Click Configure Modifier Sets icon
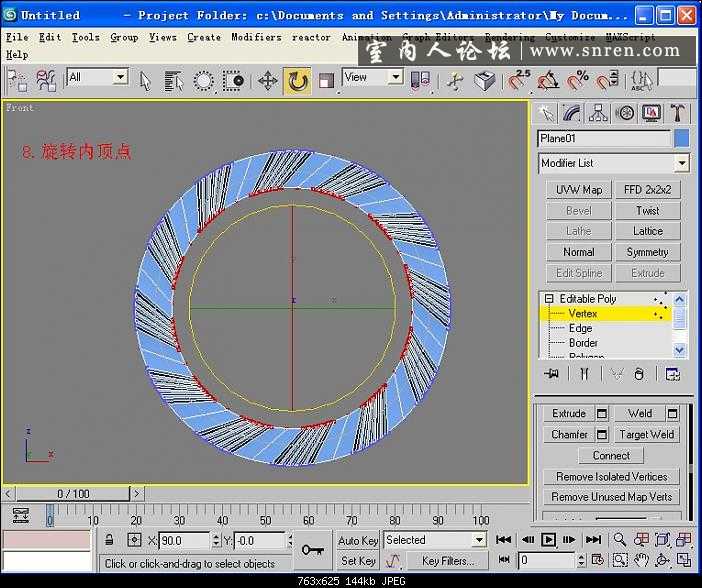Screen dimensions: 702x588 click(x=672, y=373)
